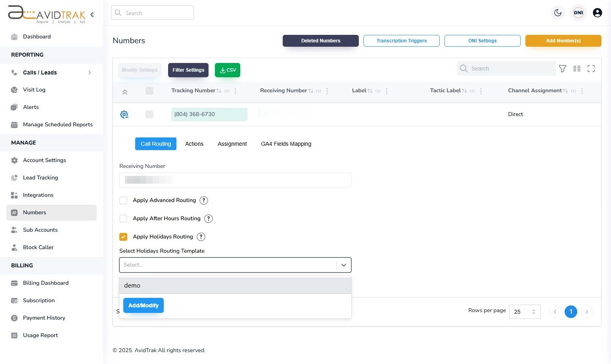
Task: Collapse all rows with double-up arrow icon
Action: pyautogui.click(x=125, y=92)
